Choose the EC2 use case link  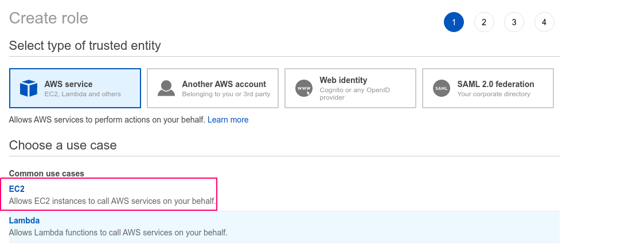[x=17, y=189]
